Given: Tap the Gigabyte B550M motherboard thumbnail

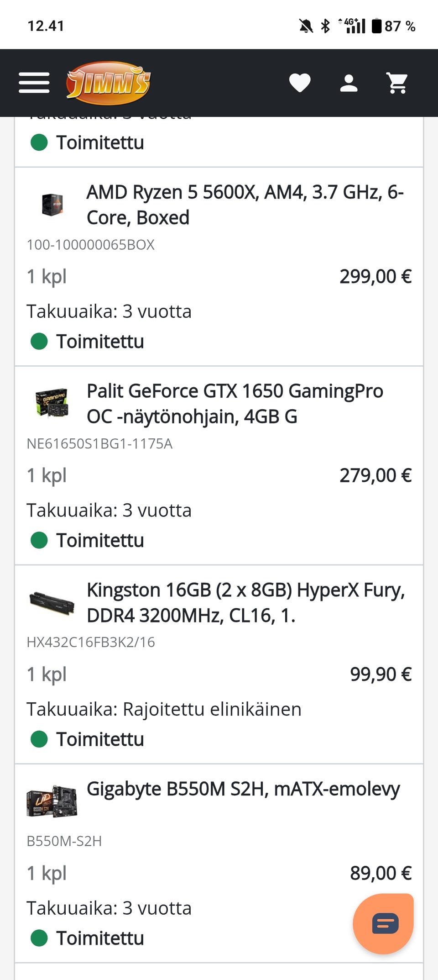Looking at the screenshot, I should click(x=52, y=801).
